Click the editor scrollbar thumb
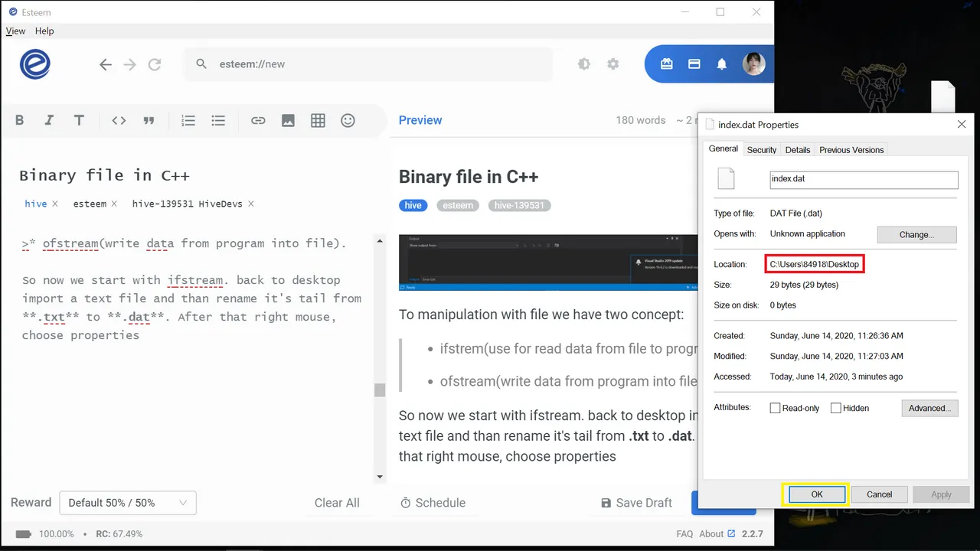Viewport: 980px width, 551px height. (380, 390)
